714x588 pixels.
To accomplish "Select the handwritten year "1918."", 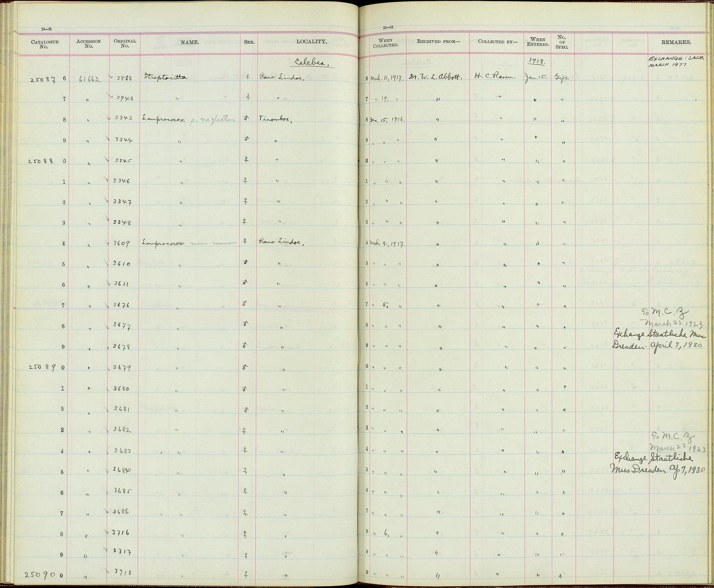I will [538, 62].
